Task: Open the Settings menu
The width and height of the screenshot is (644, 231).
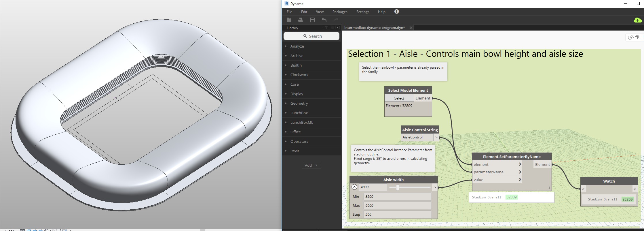Action: tap(362, 12)
